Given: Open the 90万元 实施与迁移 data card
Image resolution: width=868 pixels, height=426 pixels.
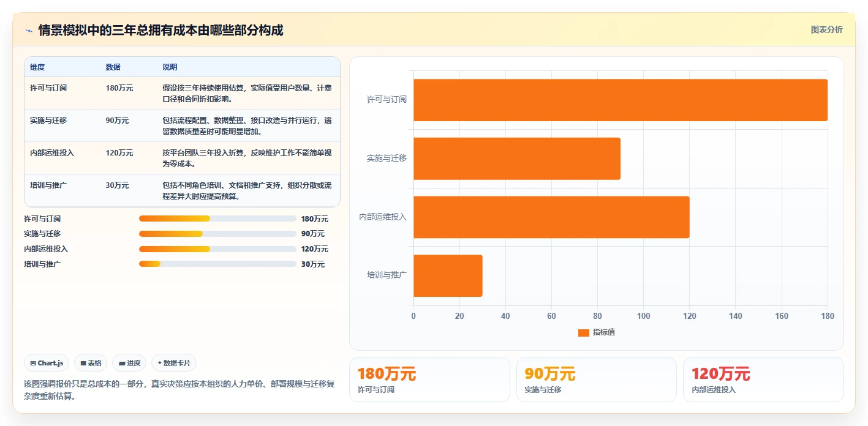Looking at the screenshot, I should tap(596, 379).
